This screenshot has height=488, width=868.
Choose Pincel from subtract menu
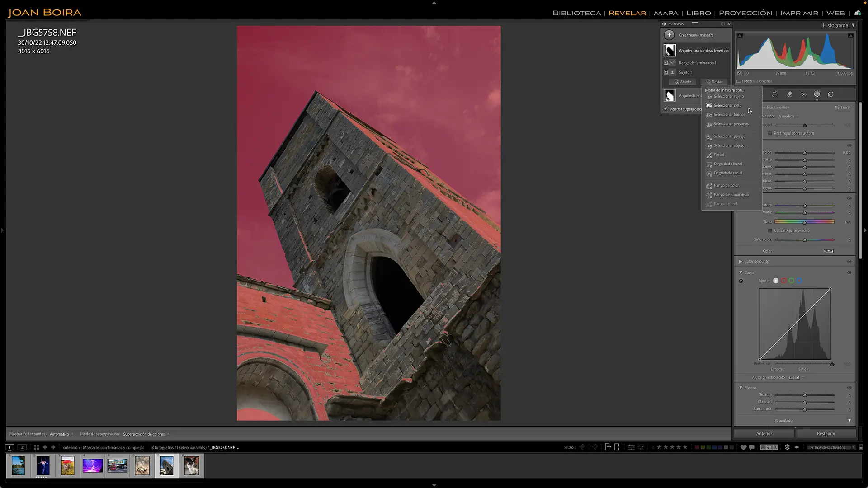[x=731, y=155]
